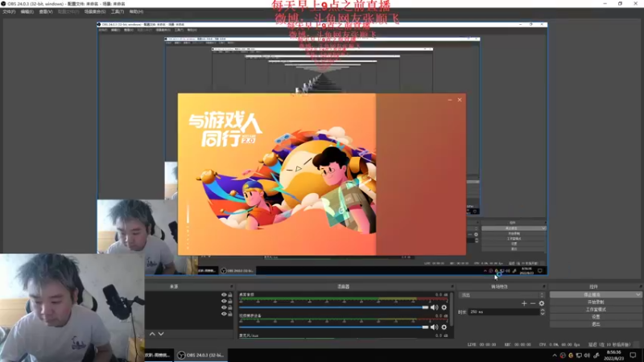Viewport: 644px width, 362px height.
Task: Click the red circular tray icon
Action: point(563,356)
